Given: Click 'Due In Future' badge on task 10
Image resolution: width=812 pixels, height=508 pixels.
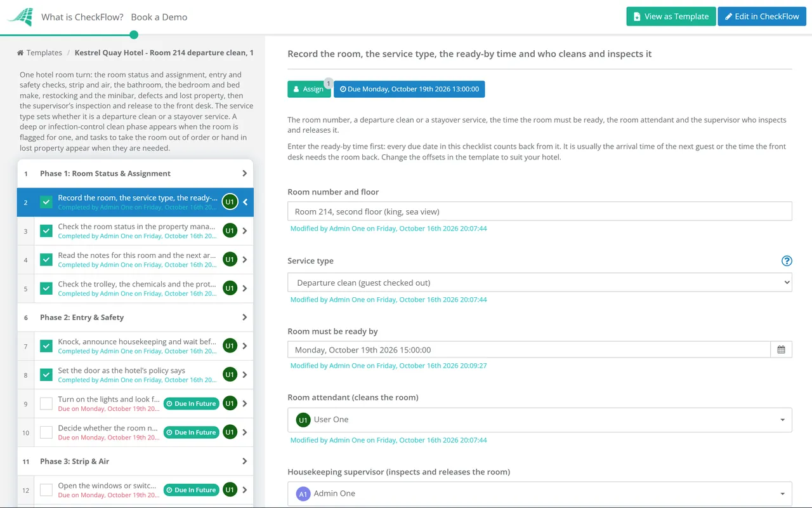Looking at the screenshot, I should tap(191, 432).
